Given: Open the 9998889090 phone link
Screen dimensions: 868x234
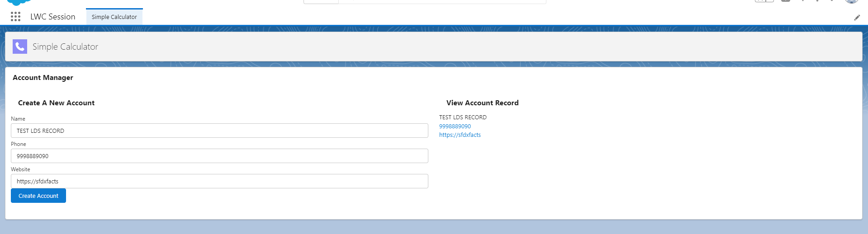Looking at the screenshot, I should tap(455, 126).
